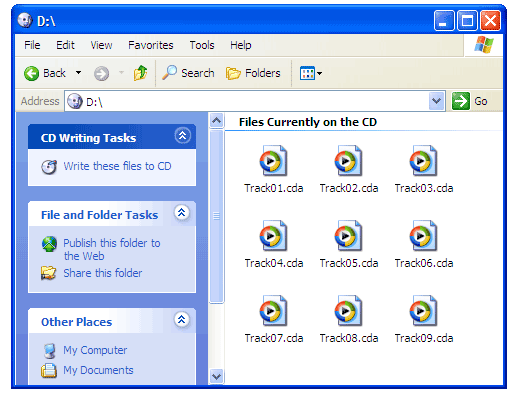
Task: Open the Tools menu
Action: click(202, 45)
